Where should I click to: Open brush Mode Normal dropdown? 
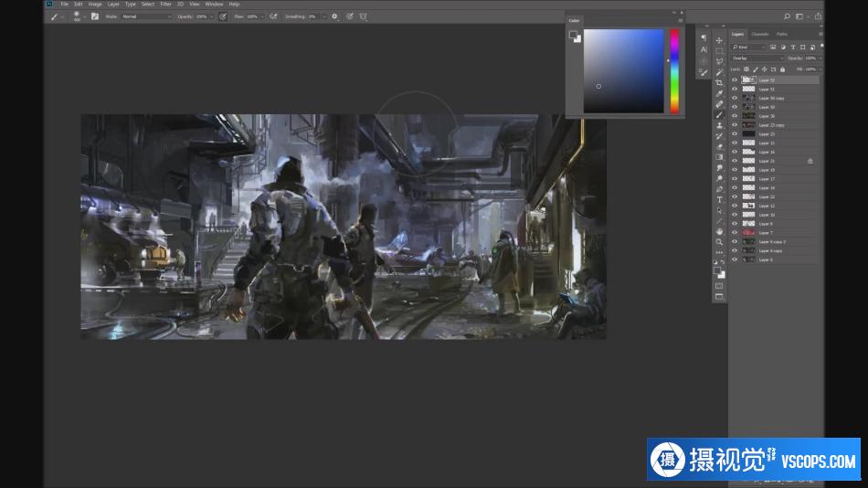coord(146,16)
